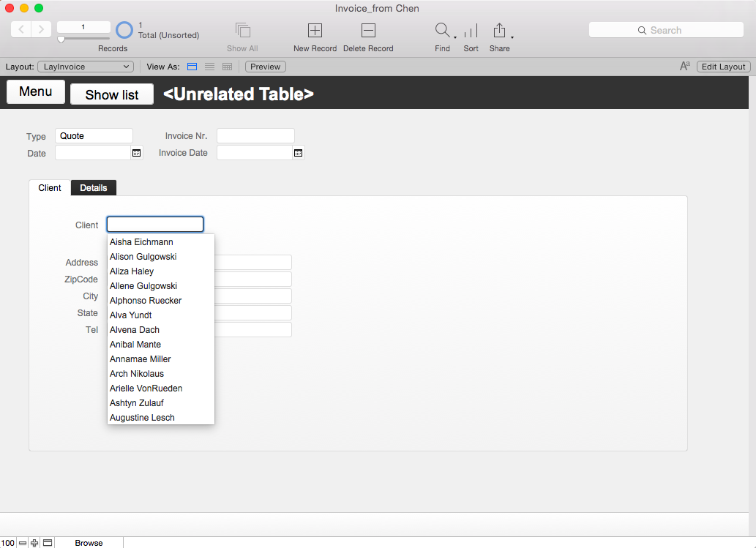Go to next record arrow
The image size is (756, 548).
click(42, 29)
